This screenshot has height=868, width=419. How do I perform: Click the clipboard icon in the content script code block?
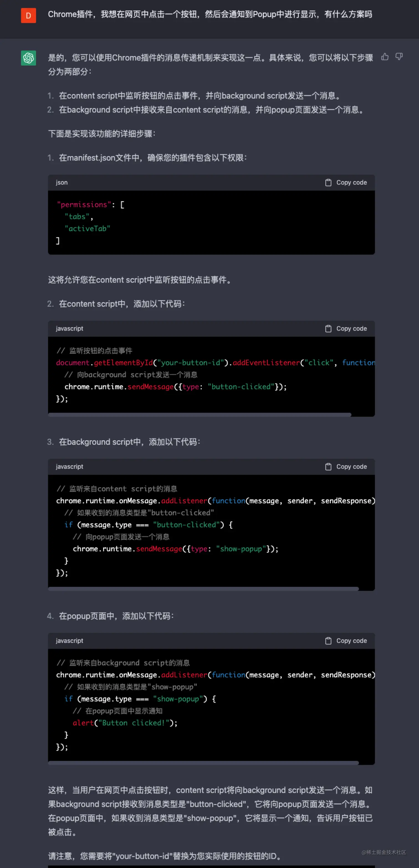[x=328, y=329]
